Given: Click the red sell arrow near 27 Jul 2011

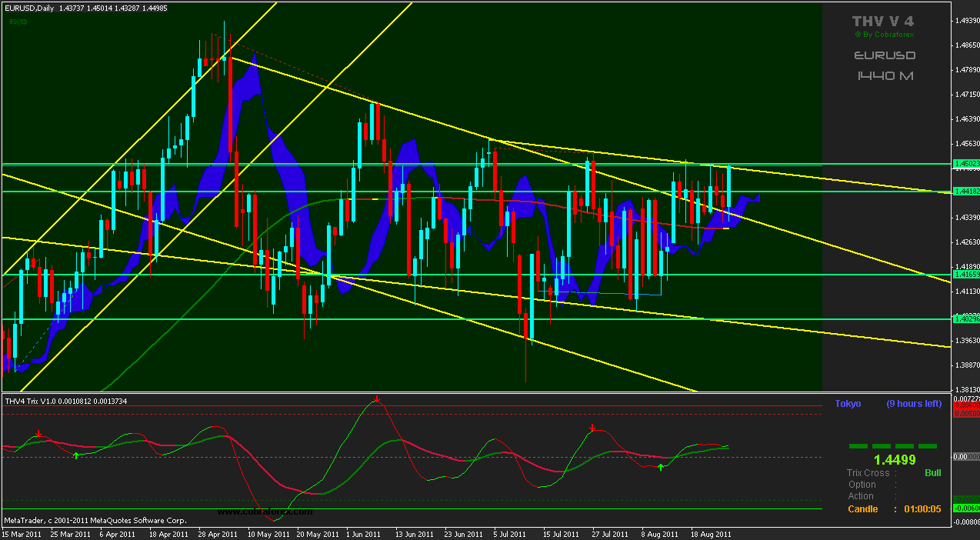Looking at the screenshot, I should click(x=592, y=428).
